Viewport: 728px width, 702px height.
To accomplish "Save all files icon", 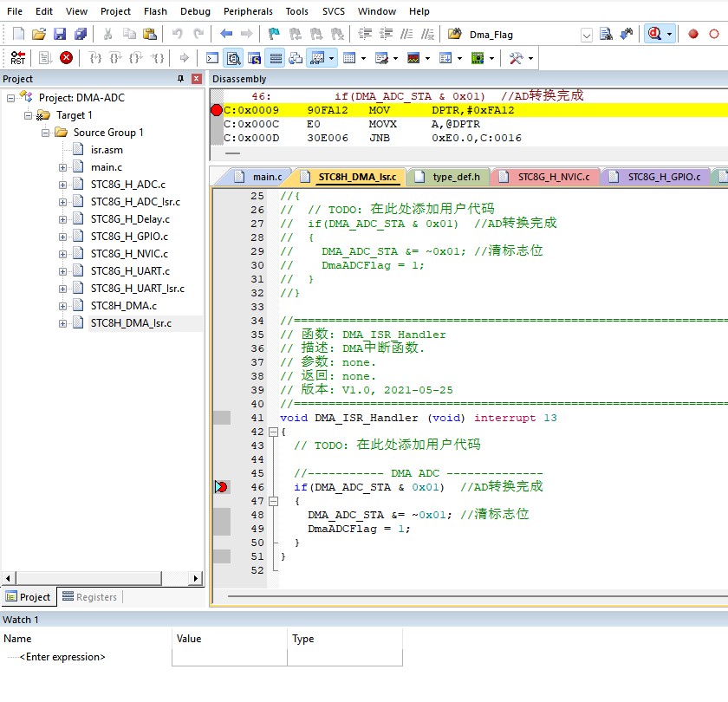I will point(81,35).
